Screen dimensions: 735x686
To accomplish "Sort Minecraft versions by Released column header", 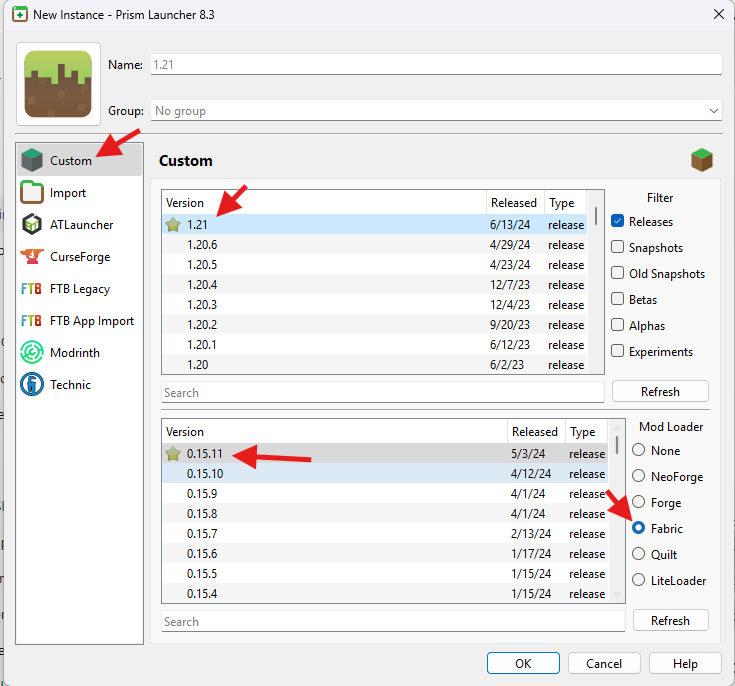I will pyautogui.click(x=515, y=203).
